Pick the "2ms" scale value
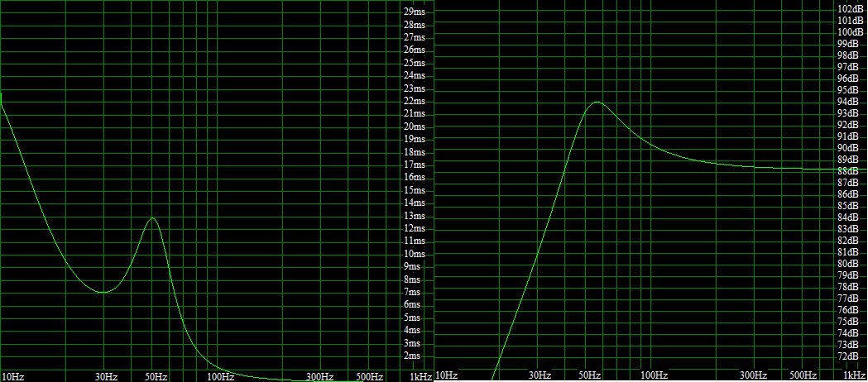Viewport: 868px width, 382px height. (412, 356)
